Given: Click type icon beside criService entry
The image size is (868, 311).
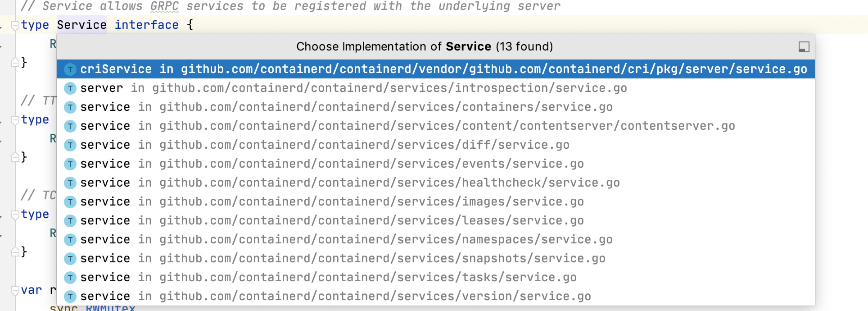Looking at the screenshot, I should click(x=70, y=69).
